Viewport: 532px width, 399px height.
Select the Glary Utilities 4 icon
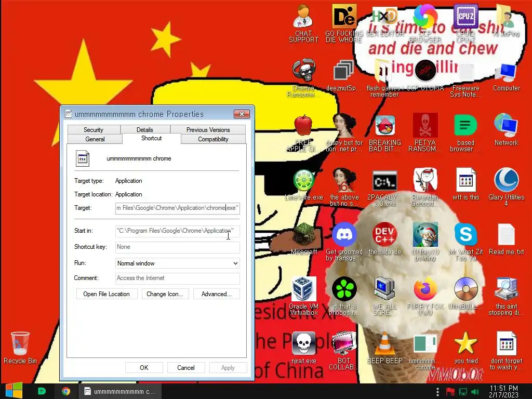[506, 187]
